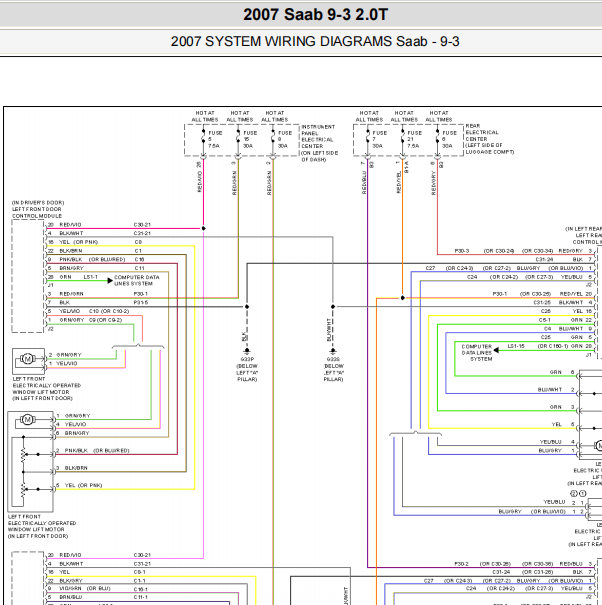Image resolution: width=602 pixels, height=605 pixels.
Task: Click the ground symbol above G33S
Action: (333, 351)
